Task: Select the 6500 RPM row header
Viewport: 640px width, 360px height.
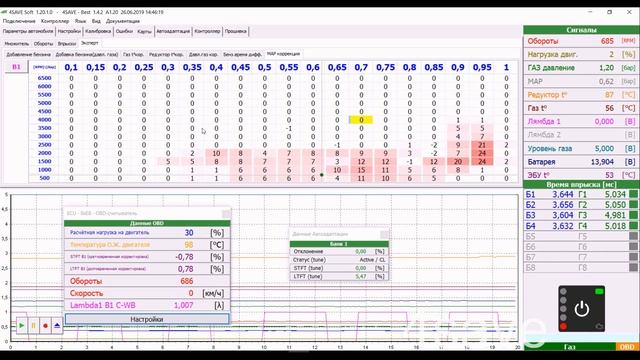Action: tap(44, 78)
